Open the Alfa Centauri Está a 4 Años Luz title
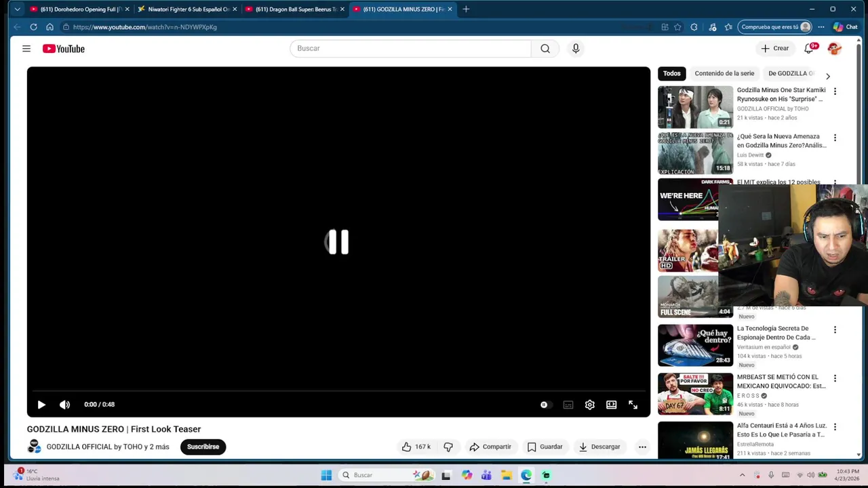 [x=781, y=430]
